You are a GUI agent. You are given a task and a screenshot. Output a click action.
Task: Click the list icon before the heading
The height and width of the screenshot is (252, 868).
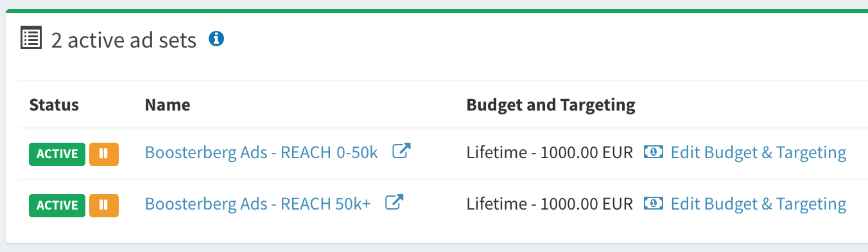coord(31,38)
